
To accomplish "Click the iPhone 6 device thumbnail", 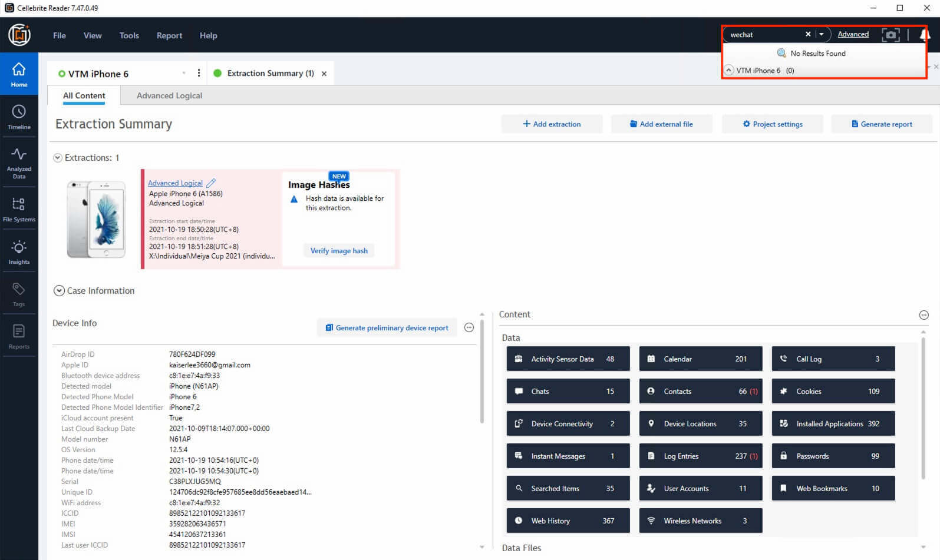I will click(x=97, y=219).
